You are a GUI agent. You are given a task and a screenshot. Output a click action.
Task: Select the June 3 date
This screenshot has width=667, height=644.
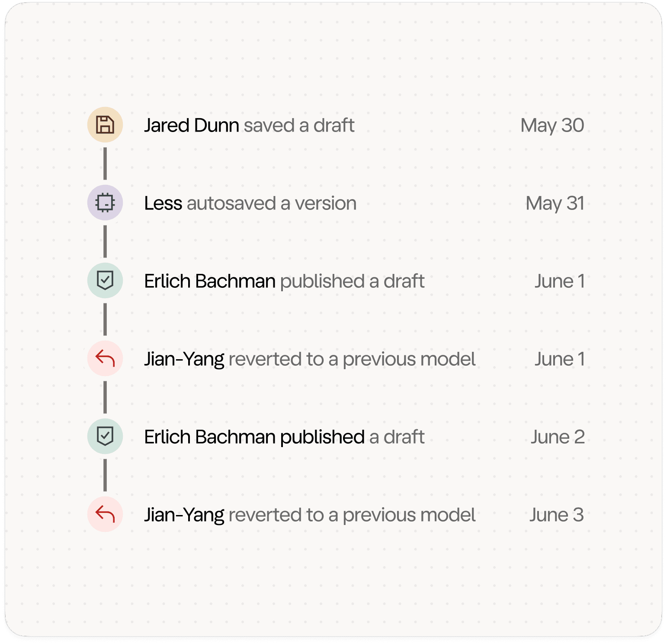coord(557,515)
